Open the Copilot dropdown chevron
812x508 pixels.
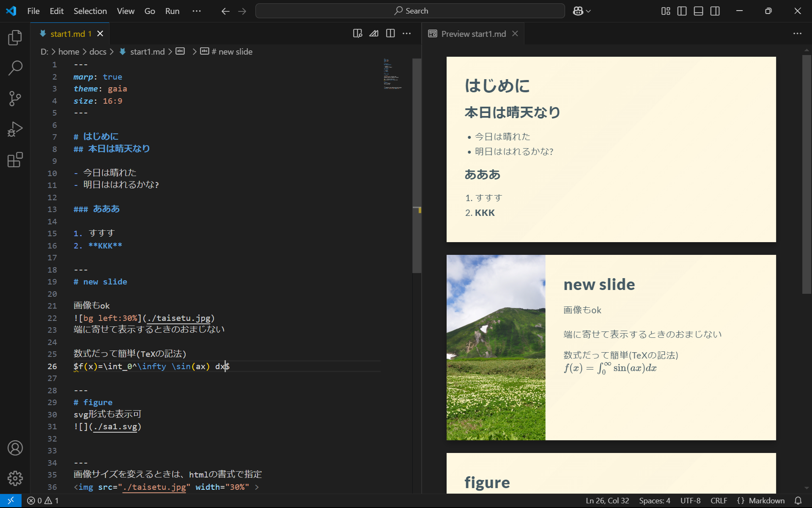pyautogui.click(x=588, y=11)
